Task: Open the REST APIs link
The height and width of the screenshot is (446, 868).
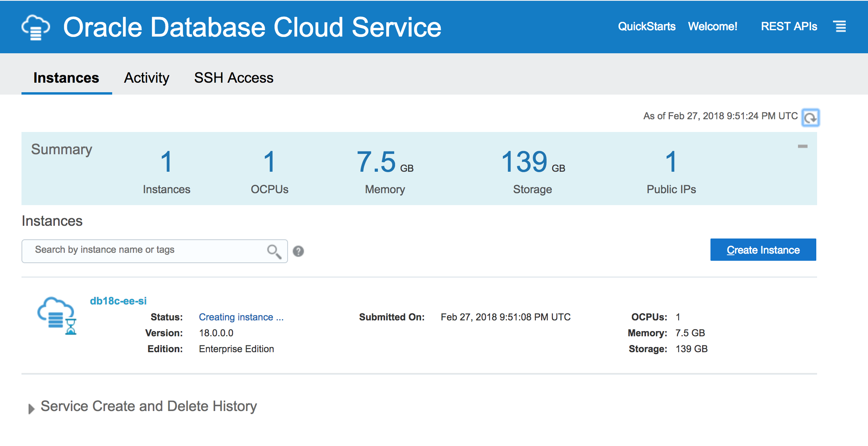Action: 789,26
